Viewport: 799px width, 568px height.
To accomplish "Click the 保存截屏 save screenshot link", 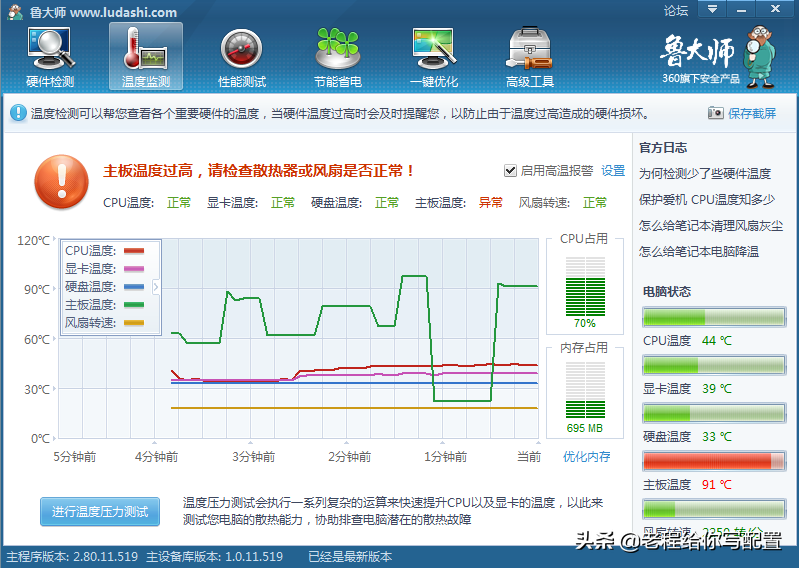I will (x=752, y=113).
